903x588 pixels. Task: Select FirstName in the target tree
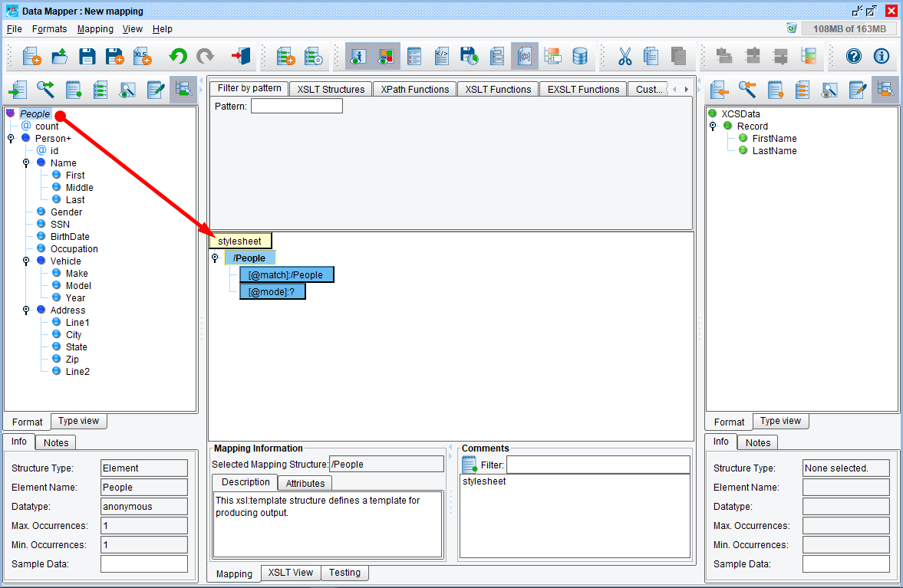pos(775,139)
